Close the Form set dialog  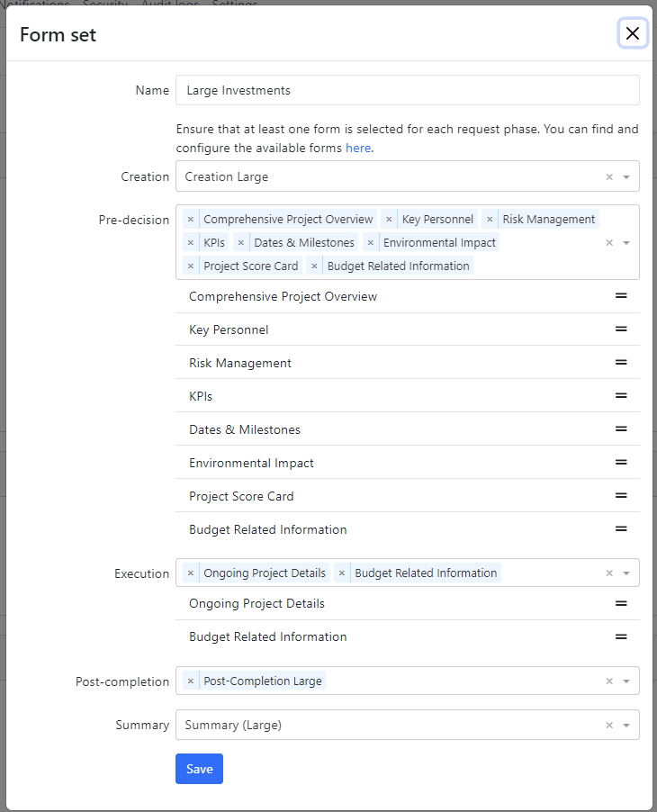click(632, 33)
